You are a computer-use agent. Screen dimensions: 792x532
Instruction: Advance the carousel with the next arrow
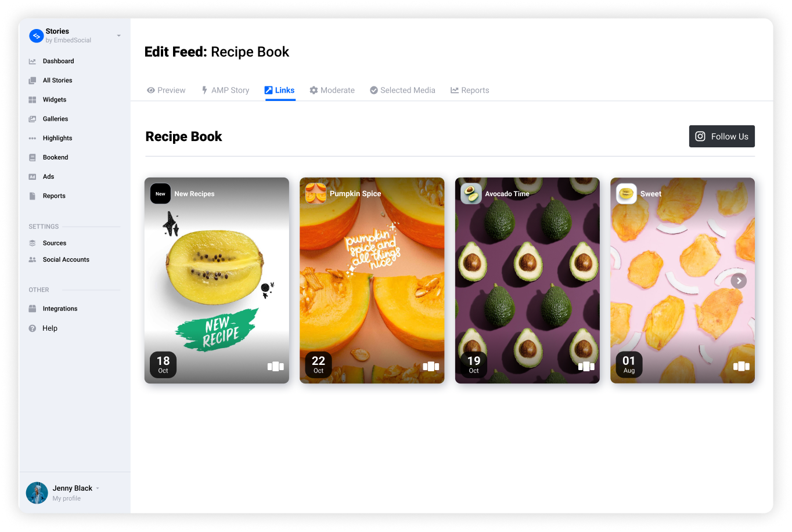click(x=739, y=281)
